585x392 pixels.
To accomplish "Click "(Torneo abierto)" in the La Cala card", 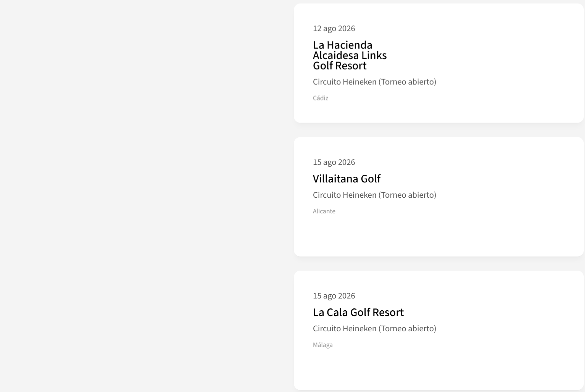I will point(407,329).
